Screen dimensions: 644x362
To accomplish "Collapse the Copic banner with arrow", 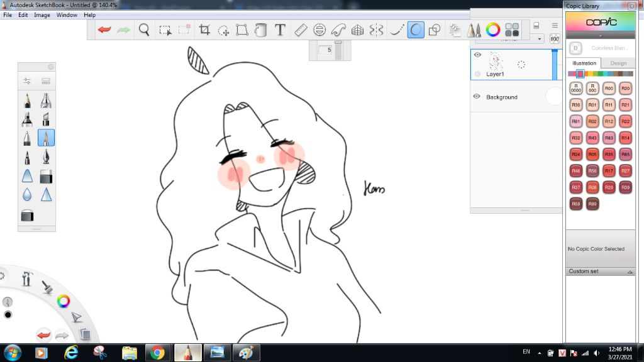I will [601, 36].
